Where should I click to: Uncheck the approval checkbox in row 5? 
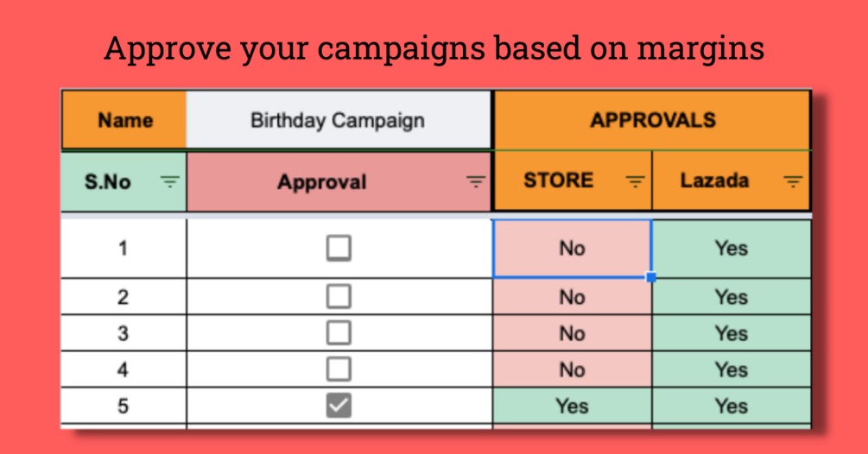[339, 406]
